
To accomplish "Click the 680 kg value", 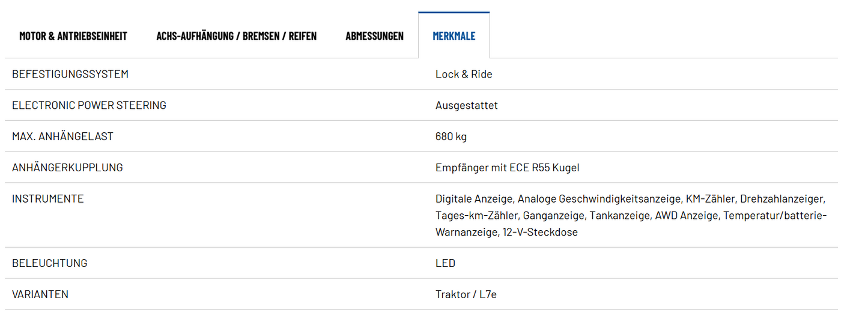I will coord(451,136).
